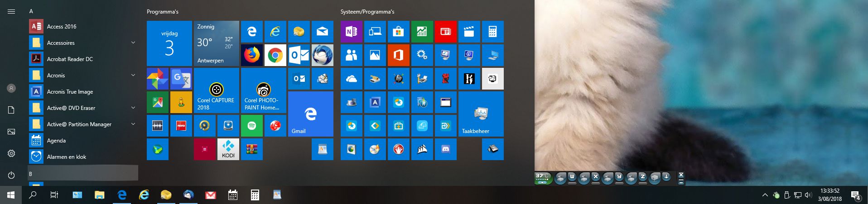Open the Gmail icon on the taskbar

click(x=210, y=195)
